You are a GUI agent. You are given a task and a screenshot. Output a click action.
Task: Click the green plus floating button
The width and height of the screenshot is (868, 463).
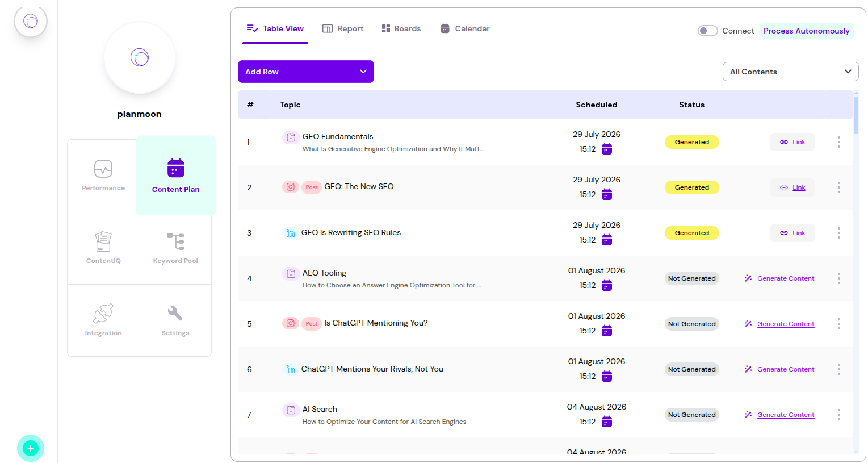31,448
